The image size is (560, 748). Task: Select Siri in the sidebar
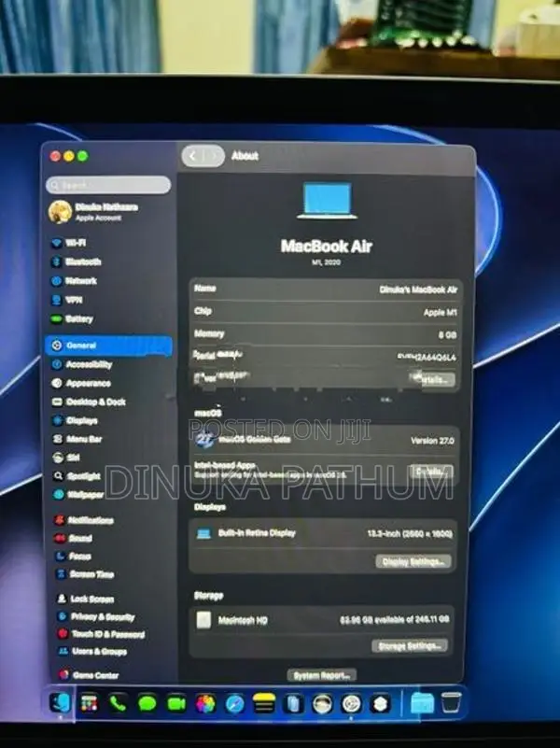[65, 458]
